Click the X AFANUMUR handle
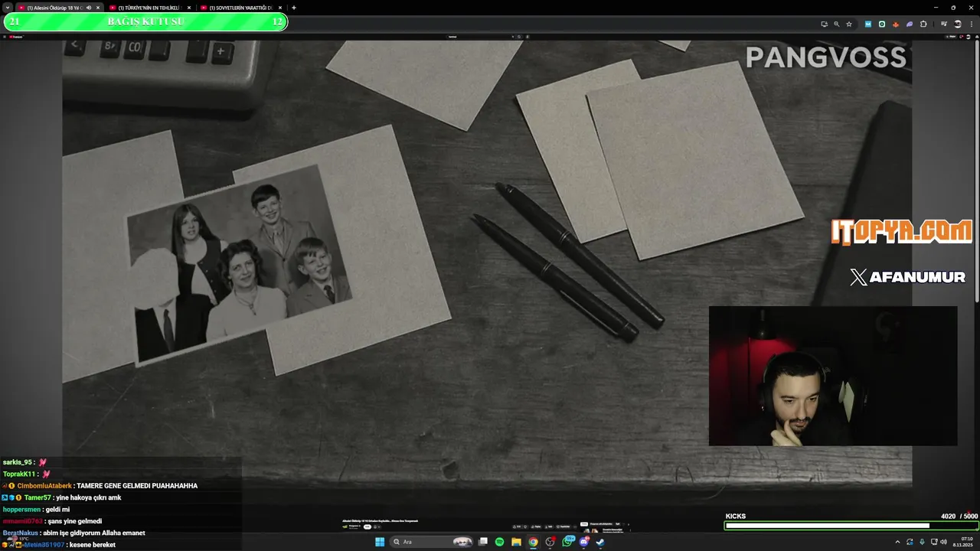The height and width of the screenshot is (551, 980). (x=908, y=277)
